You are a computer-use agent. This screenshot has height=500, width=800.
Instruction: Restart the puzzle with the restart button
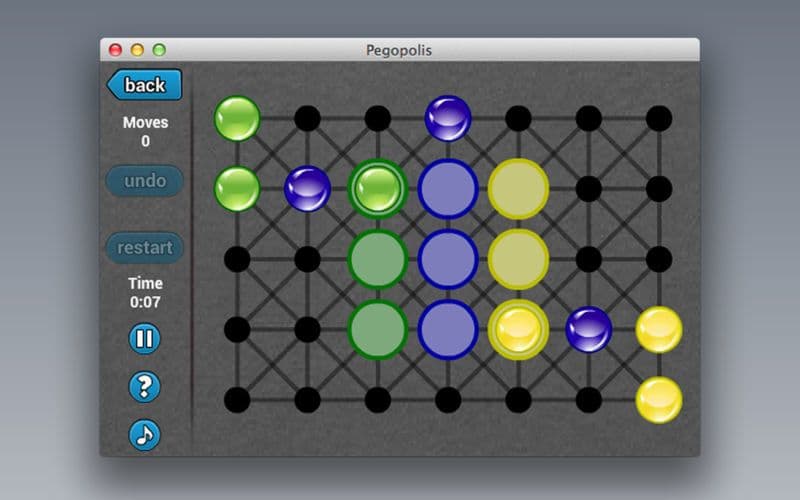coord(145,247)
